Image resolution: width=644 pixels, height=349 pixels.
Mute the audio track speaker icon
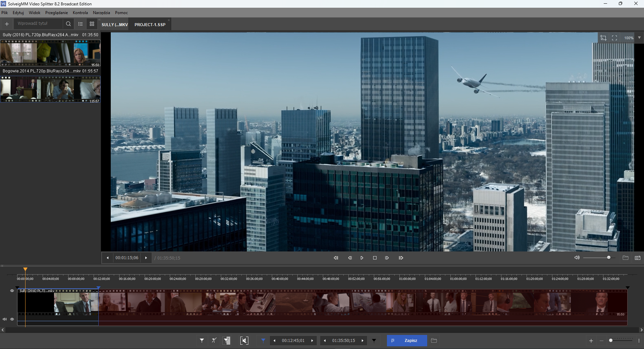[5, 319]
